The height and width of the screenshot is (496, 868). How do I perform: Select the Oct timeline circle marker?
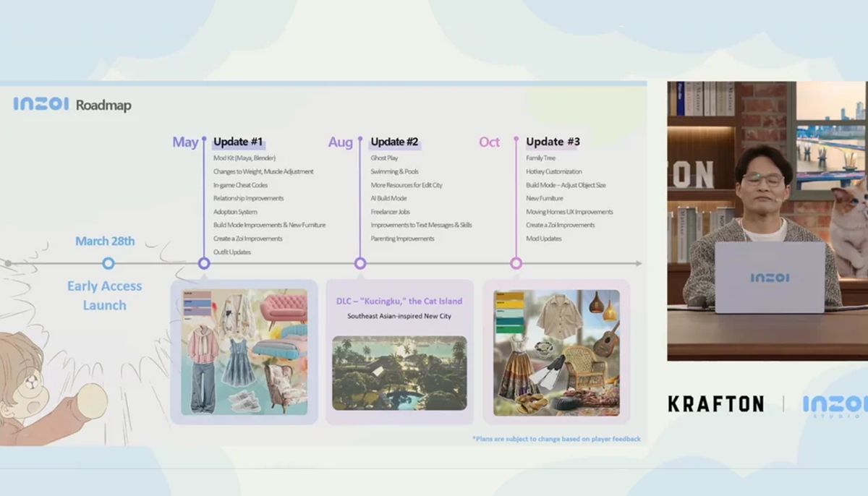tap(516, 263)
